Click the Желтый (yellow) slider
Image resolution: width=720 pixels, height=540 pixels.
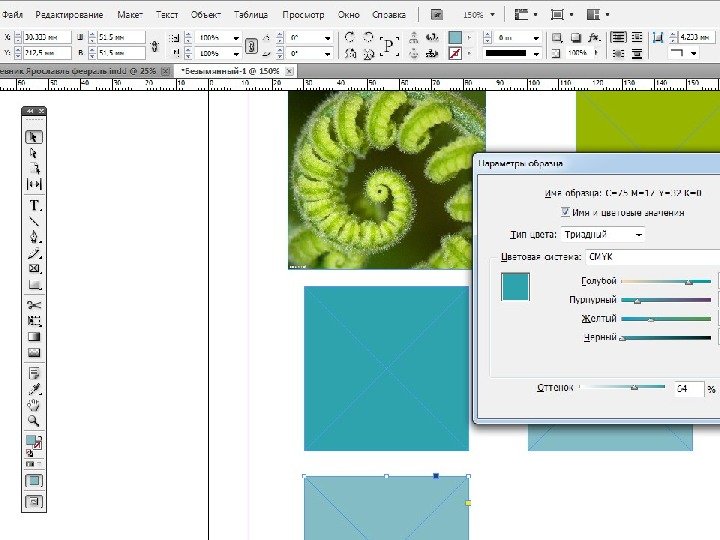pyautogui.click(x=666, y=319)
